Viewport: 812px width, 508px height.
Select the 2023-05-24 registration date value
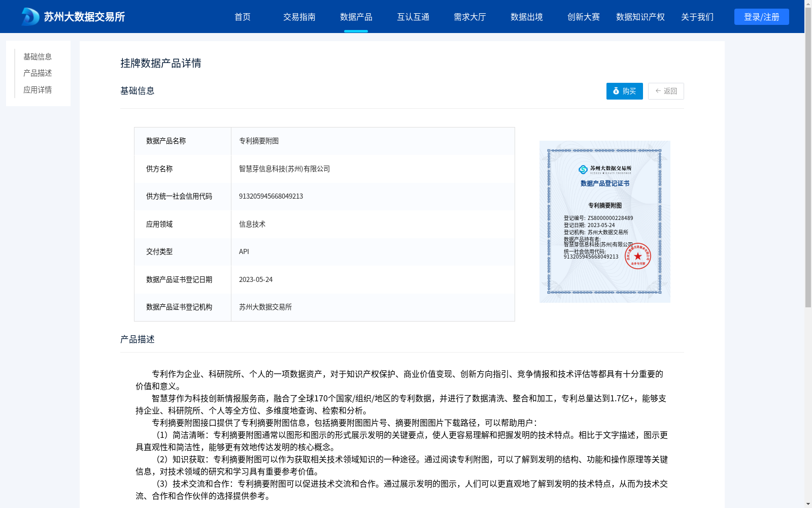pos(256,279)
